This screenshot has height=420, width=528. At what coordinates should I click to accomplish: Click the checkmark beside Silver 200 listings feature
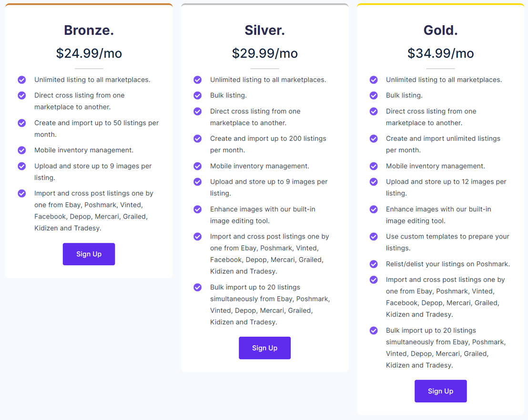coord(197,139)
